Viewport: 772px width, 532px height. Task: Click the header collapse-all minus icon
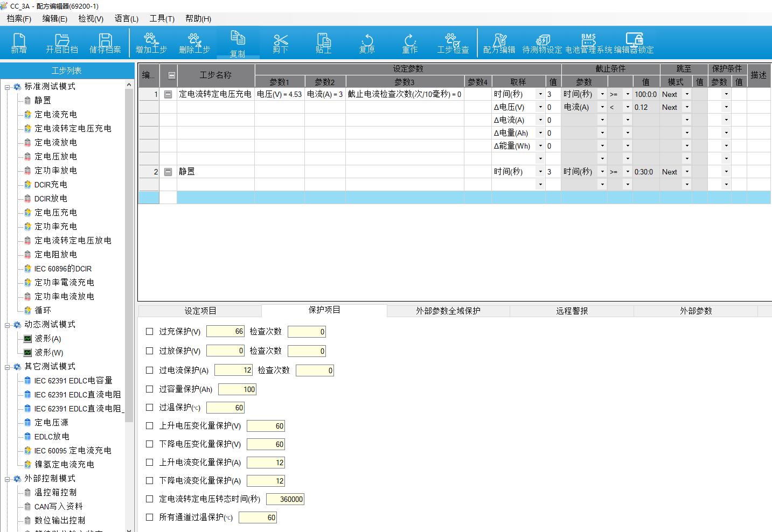172,75
